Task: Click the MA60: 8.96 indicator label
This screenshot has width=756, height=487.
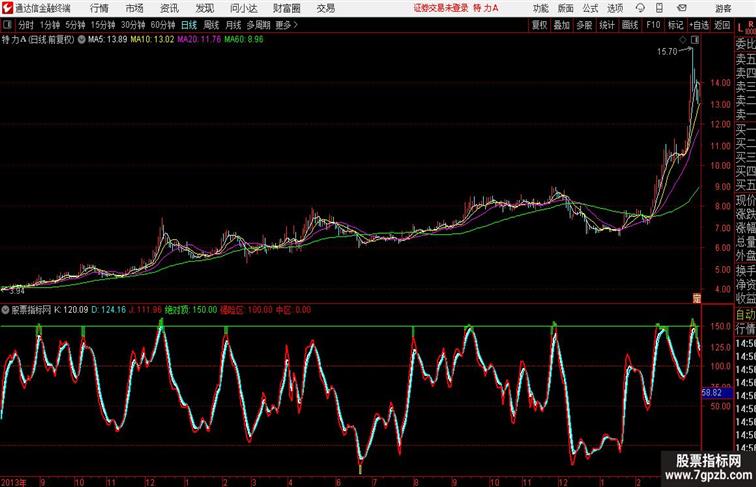Action: click(x=244, y=40)
